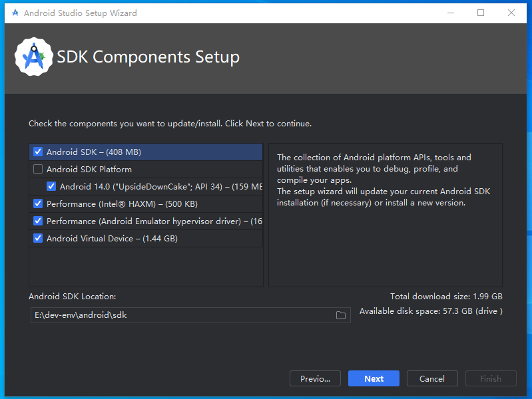Select the Android Virtual Device (1.44 GB) row text
This screenshot has width=532, height=399.
[112, 238]
